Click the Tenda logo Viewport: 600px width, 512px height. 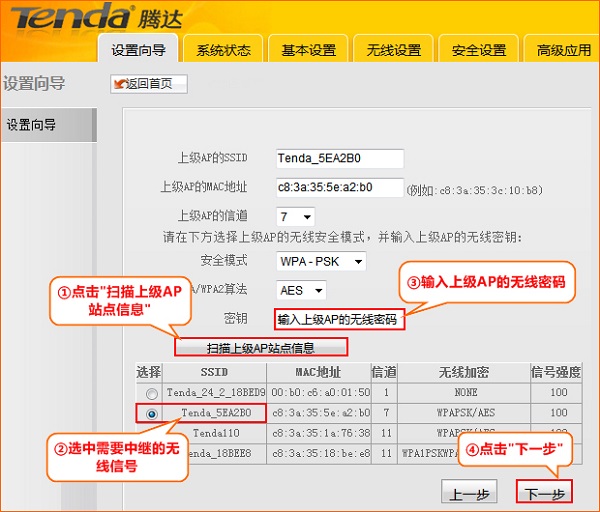coord(96,17)
